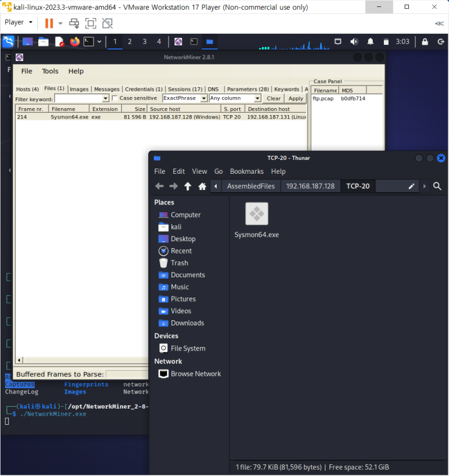449x476 pixels.
Task: Send Ctrl+Alt+Del via VMware toolbar icon
Action: pyautogui.click(x=74, y=23)
